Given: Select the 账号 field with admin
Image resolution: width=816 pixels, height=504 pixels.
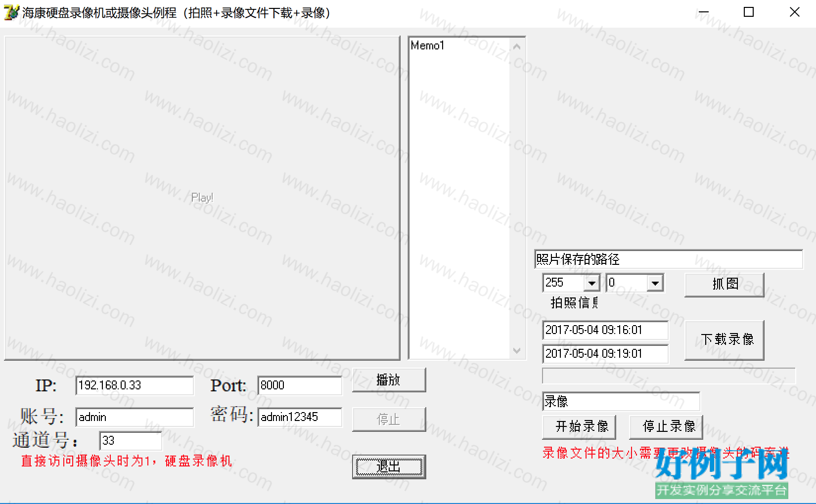Looking at the screenshot, I should pyautogui.click(x=135, y=417).
